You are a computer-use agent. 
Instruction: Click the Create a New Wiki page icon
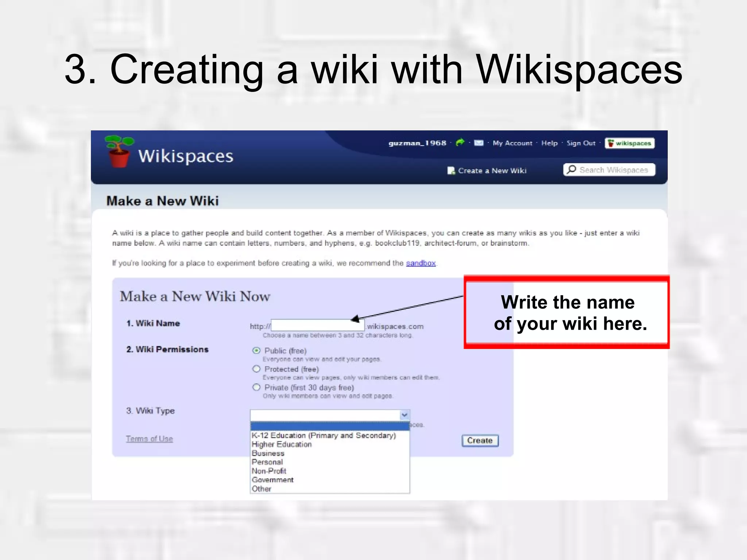click(451, 171)
